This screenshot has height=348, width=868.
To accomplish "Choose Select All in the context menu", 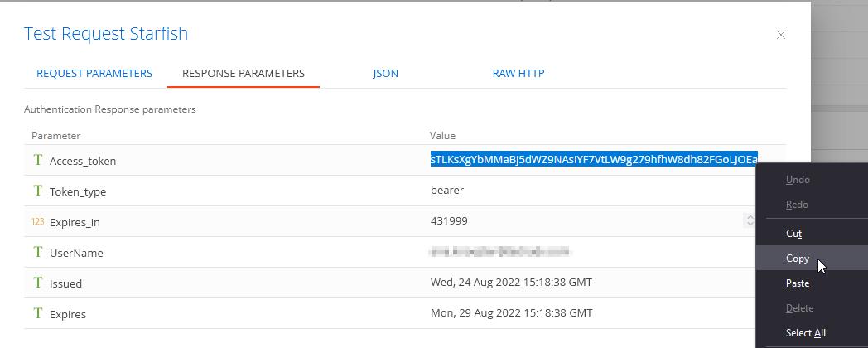I will 805,333.
